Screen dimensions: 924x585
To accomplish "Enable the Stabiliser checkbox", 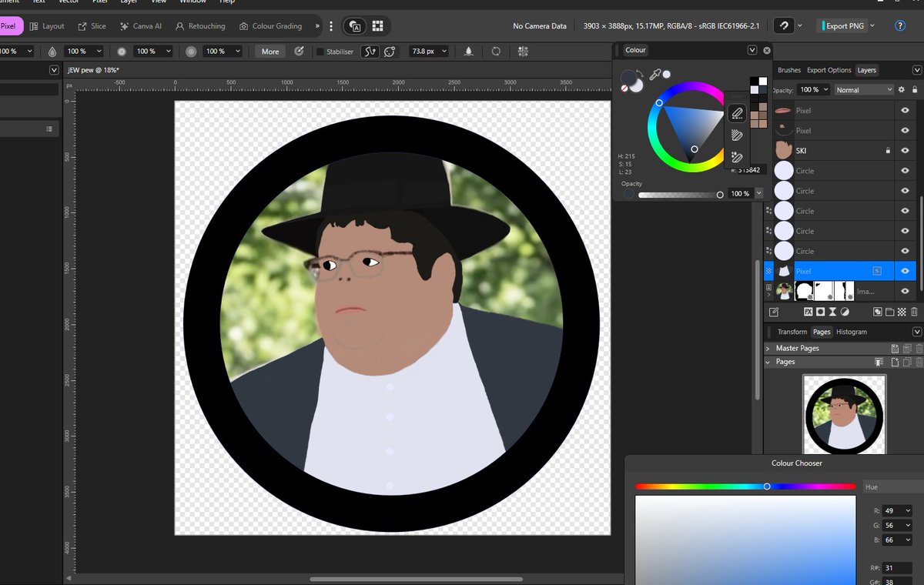I will 320,52.
